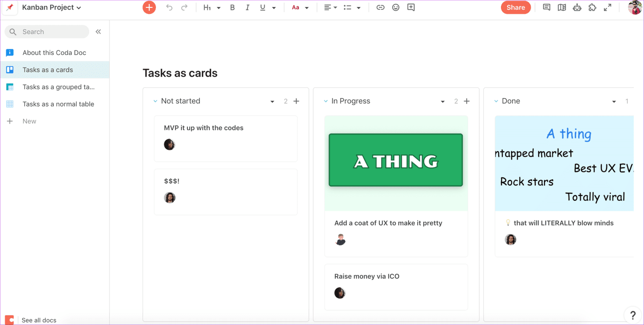This screenshot has height=325, width=644.
Task: Open Tasks as a normal table page
Action: click(x=55, y=104)
